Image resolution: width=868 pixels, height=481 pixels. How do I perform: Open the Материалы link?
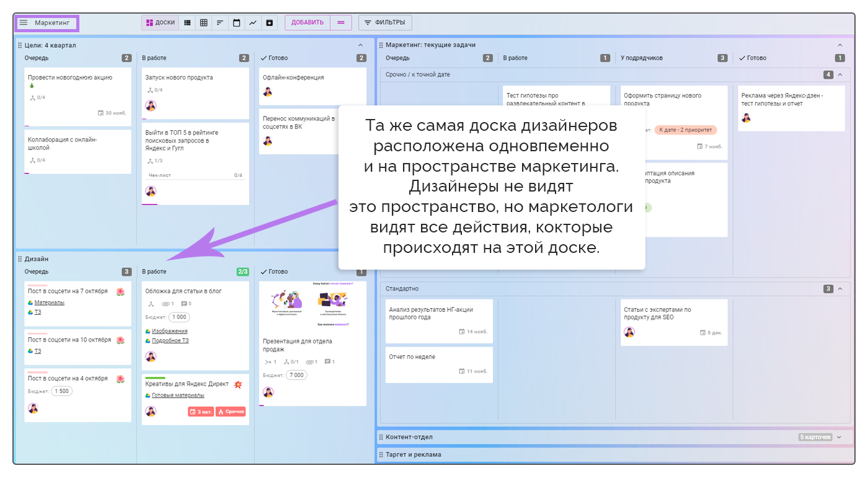[x=49, y=302]
